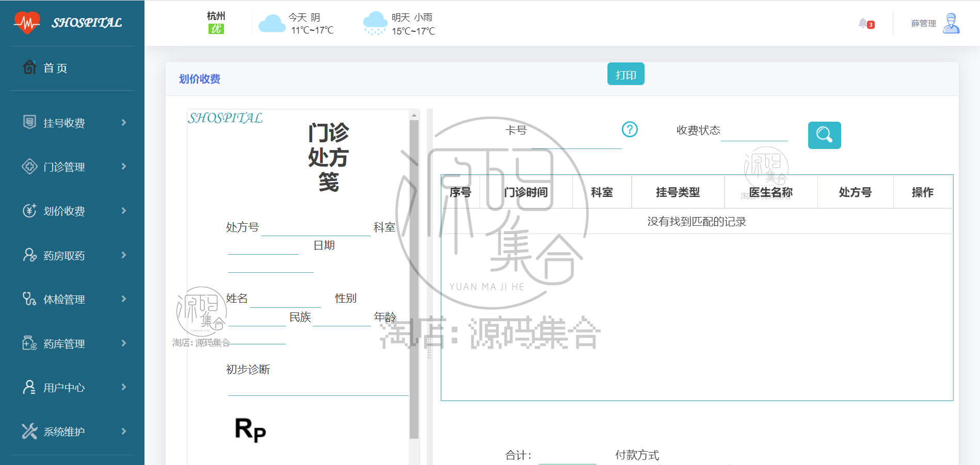
Task: Click the 操作 column header
Action: pos(923,192)
